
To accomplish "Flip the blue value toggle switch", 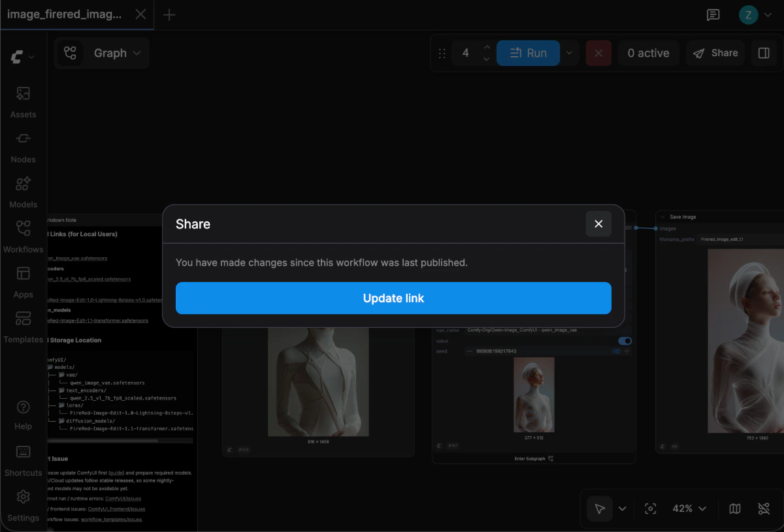I will 625,341.
